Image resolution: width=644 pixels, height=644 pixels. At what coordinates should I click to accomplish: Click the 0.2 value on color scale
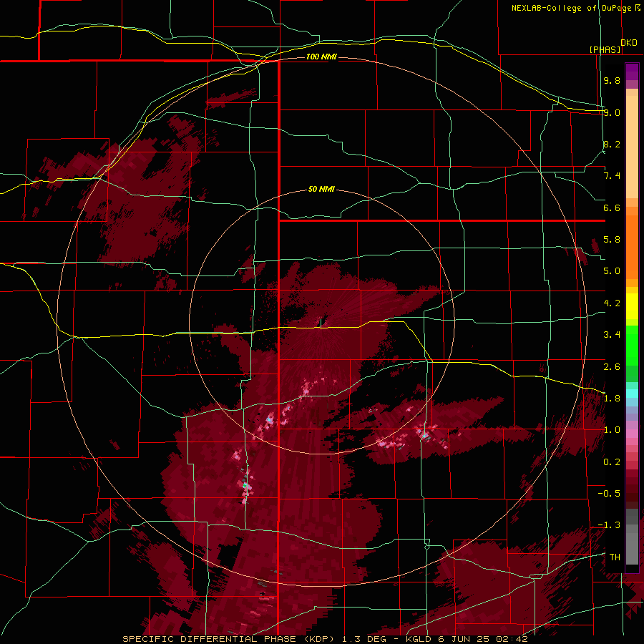click(612, 462)
